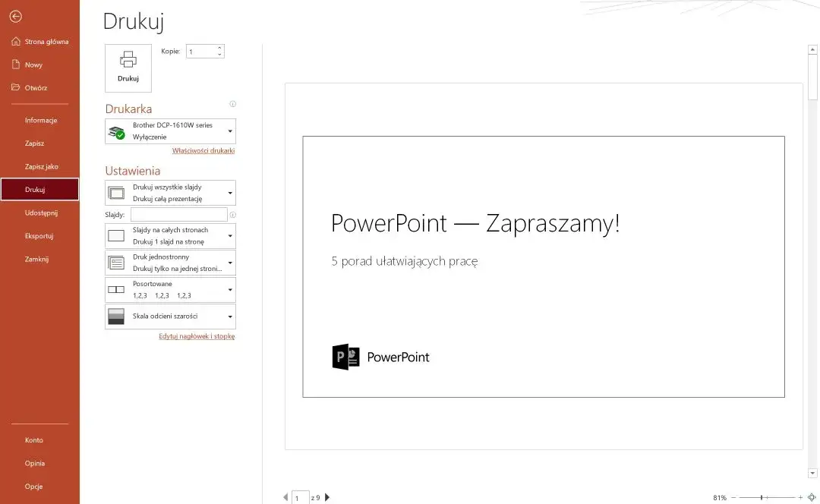820x504 pixels.
Task: Go to the next page arrow
Action: (x=327, y=497)
